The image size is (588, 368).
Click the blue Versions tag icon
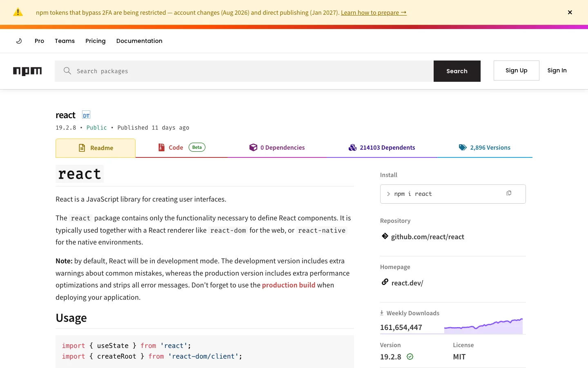click(463, 148)
